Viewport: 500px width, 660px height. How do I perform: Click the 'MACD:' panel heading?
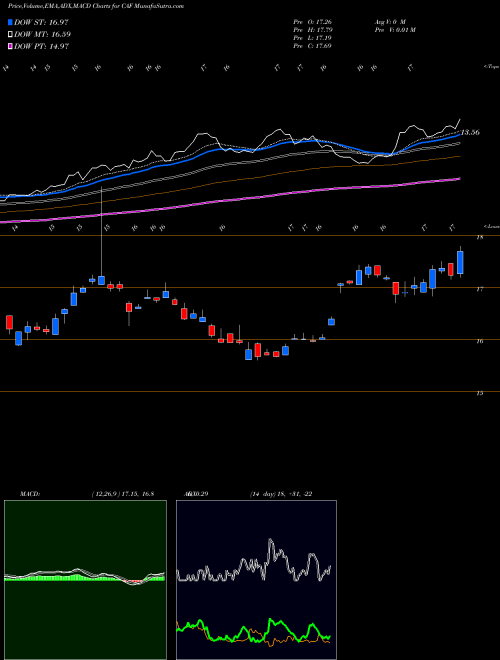(30, 494)
